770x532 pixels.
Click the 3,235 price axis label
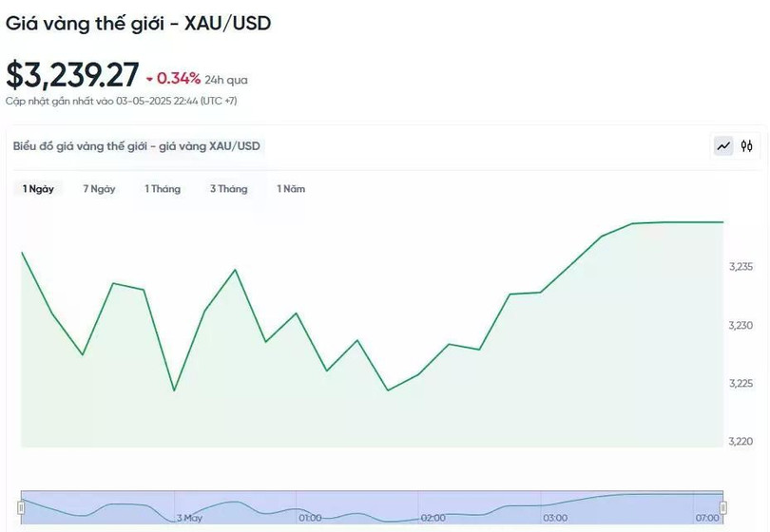741,267
